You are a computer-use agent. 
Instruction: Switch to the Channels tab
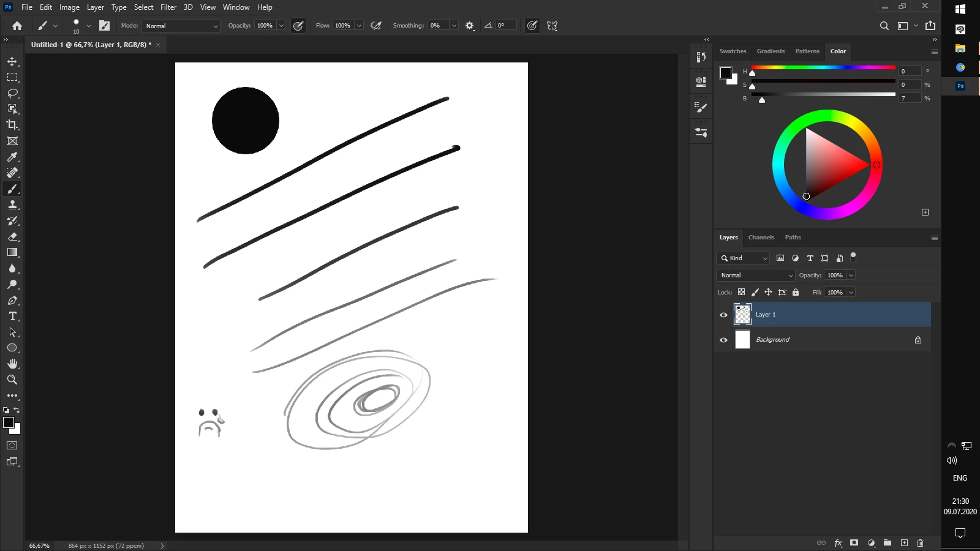point(761,238)
